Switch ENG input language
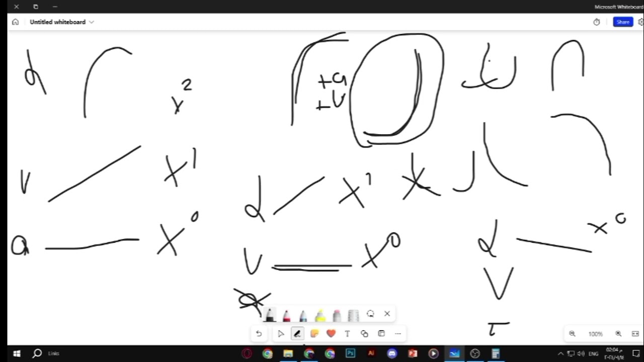Screen dimensions: 644x362 click(x=593, y=353)
